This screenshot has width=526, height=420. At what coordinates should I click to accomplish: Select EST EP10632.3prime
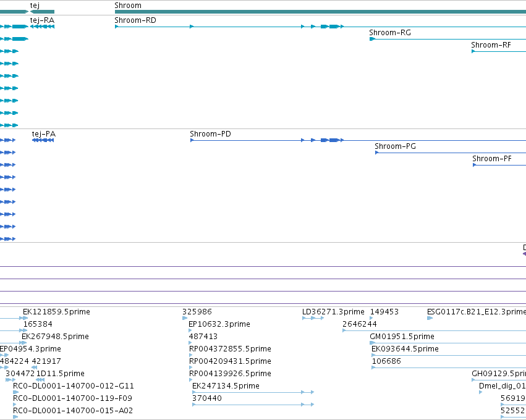pyautogui.click(x=219, y=324)
